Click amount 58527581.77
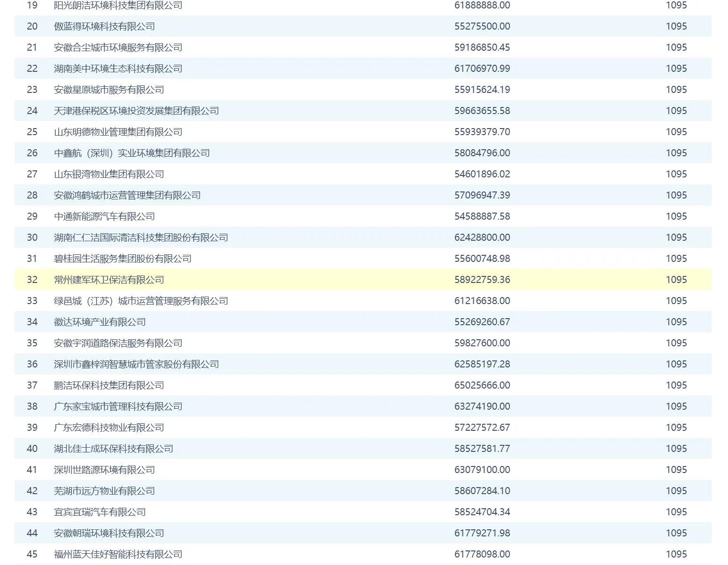Viewport: 728px width, 565px height. (x=482, y=449)
